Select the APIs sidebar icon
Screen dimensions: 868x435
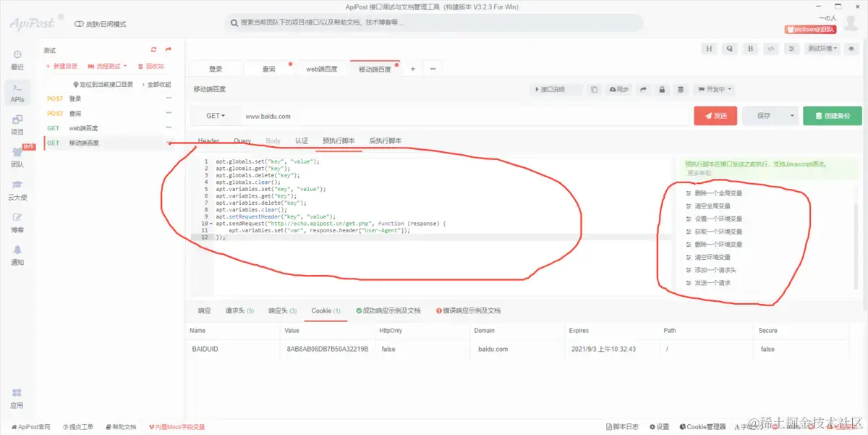coord(17,93)
